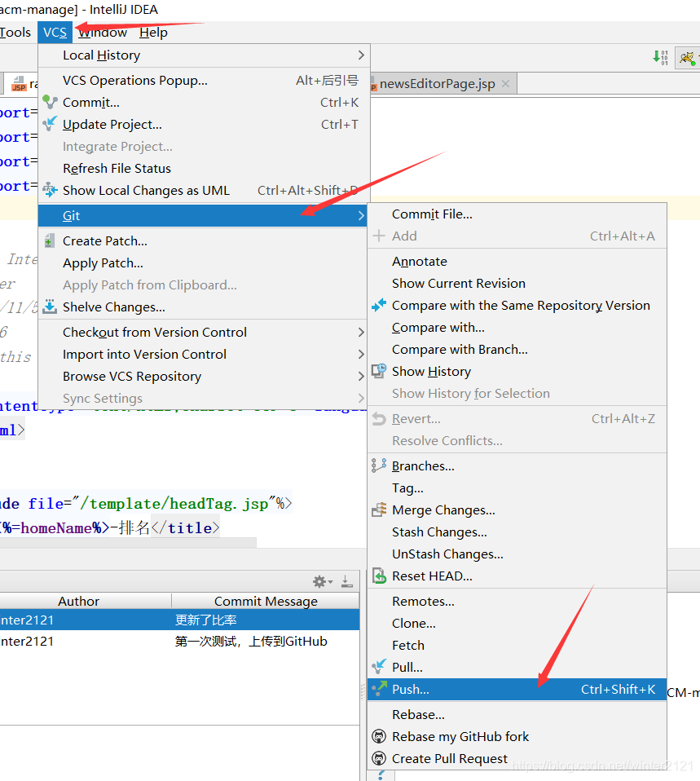Click the Branches icon
This screenshot has width=700, height=781.
coord(379,466)
